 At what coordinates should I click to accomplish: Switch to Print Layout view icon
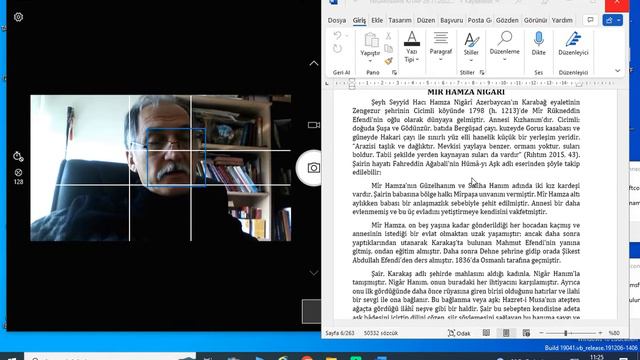[x=506, y=333]
